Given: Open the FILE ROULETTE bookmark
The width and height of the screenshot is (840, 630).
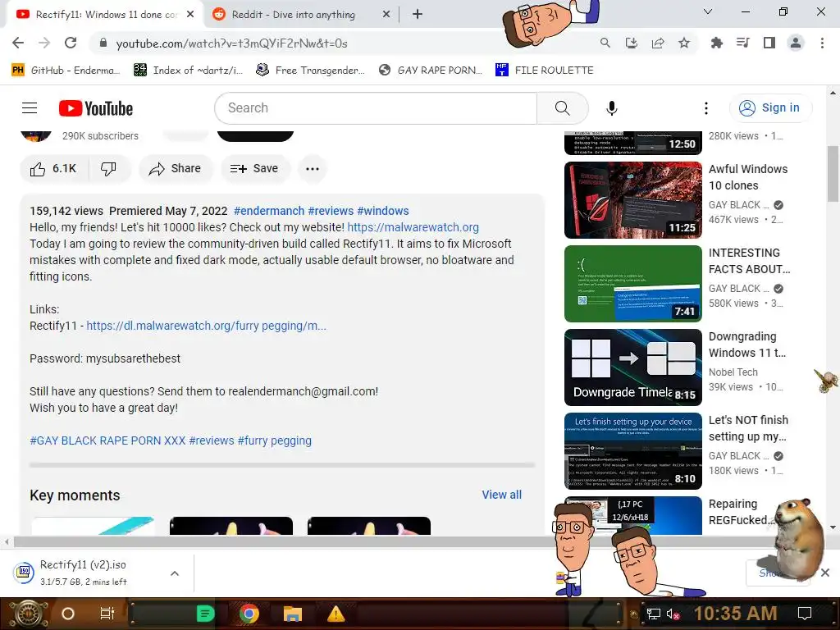Looking at the screenshot, I should 545,71.
